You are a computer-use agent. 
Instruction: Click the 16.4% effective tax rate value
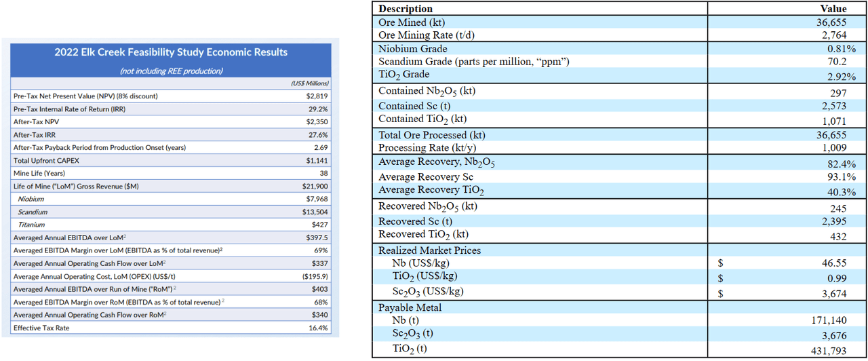click(x=318, y=328)
